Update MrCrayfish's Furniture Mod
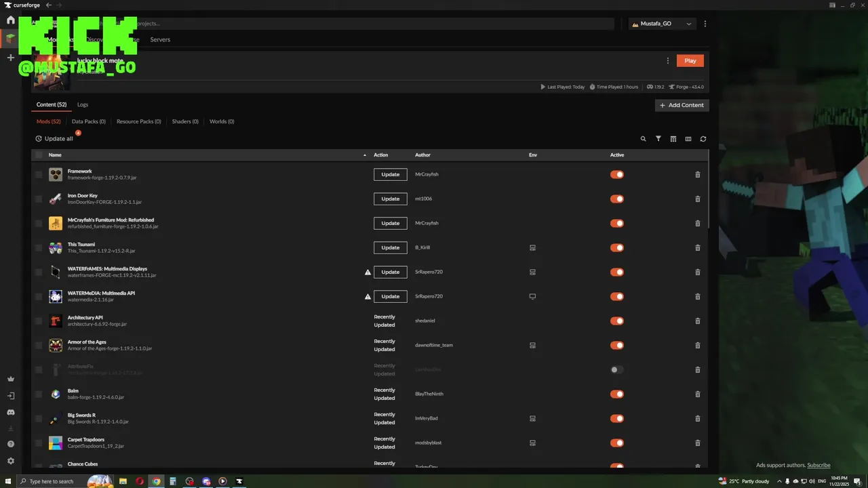The width and height of the screenshot is (868, 488). point(391,224)
